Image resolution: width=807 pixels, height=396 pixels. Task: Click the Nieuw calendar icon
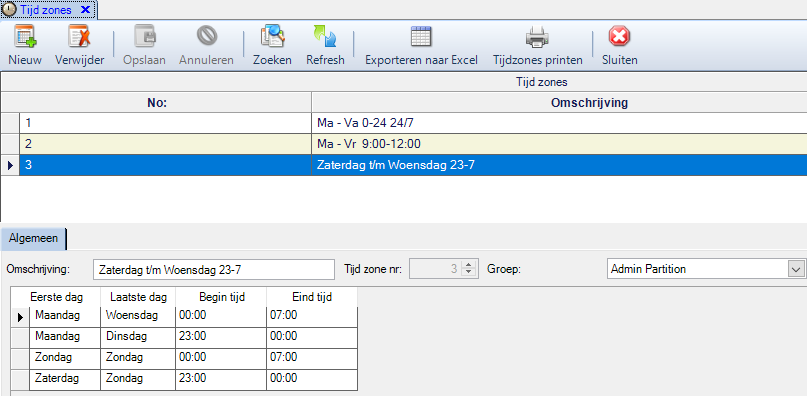pos(25,37)
